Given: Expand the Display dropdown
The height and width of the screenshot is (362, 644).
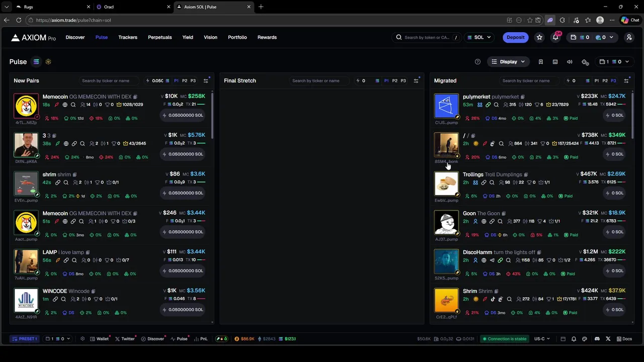Looking at the screenshot, I should pyautogui.click(x=508, y=62).
